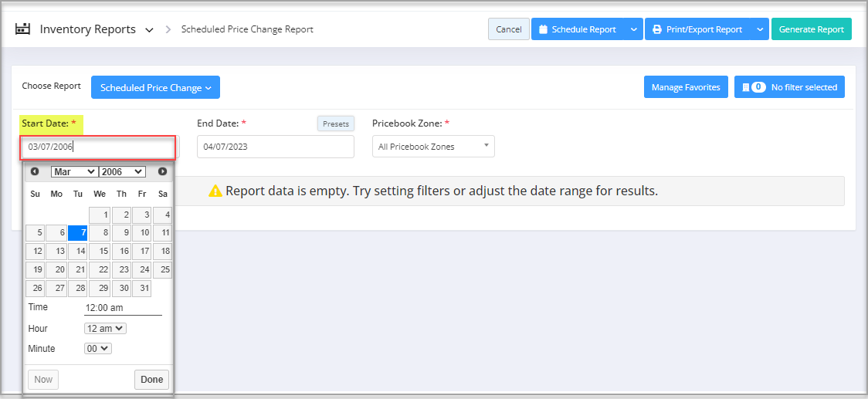The width and height of the screenshot is (868, 399).
Task: Open the month dropdown showing Mar
Action: pos(75,171)
